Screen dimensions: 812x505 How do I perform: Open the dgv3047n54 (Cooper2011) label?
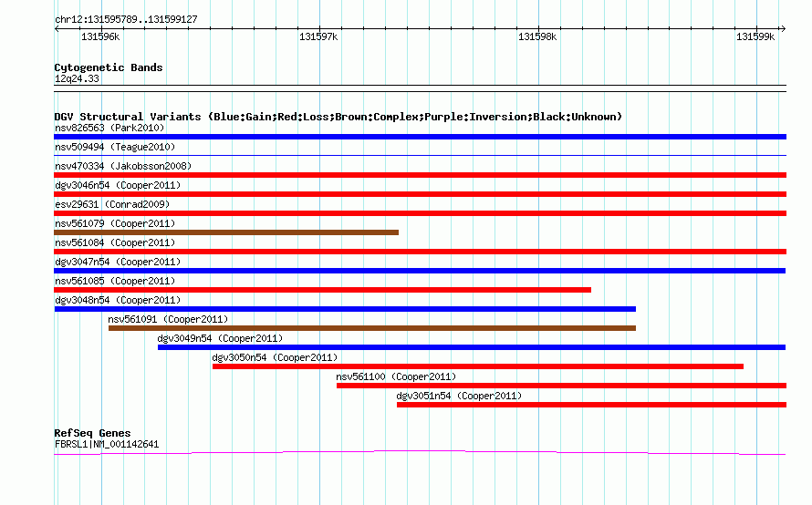pos(118,262)
